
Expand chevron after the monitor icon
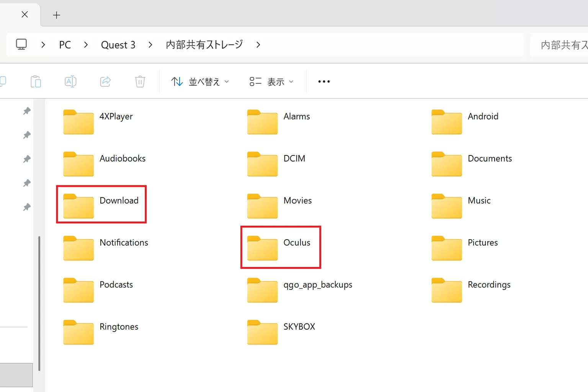click(x=43, y=45)
